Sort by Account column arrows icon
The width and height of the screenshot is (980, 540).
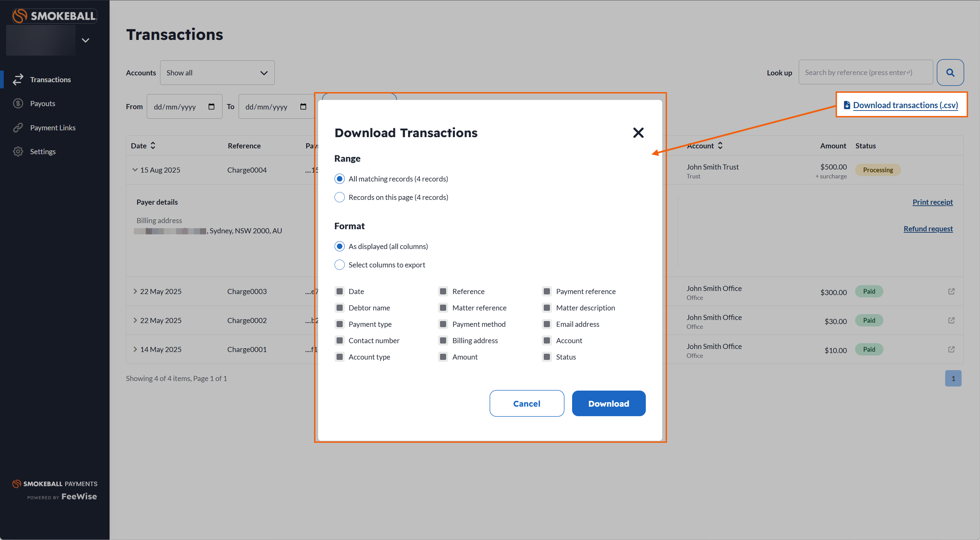720,146
